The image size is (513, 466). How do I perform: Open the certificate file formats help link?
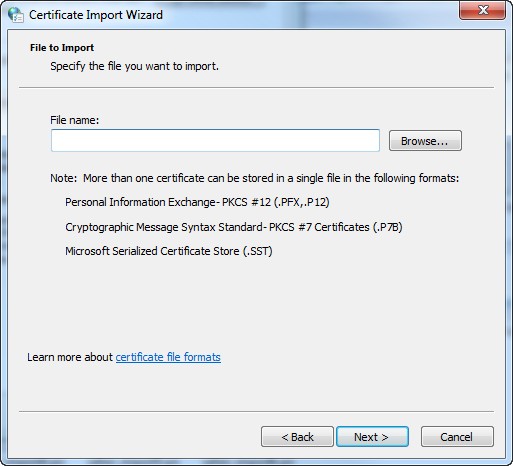pos(168,357)
